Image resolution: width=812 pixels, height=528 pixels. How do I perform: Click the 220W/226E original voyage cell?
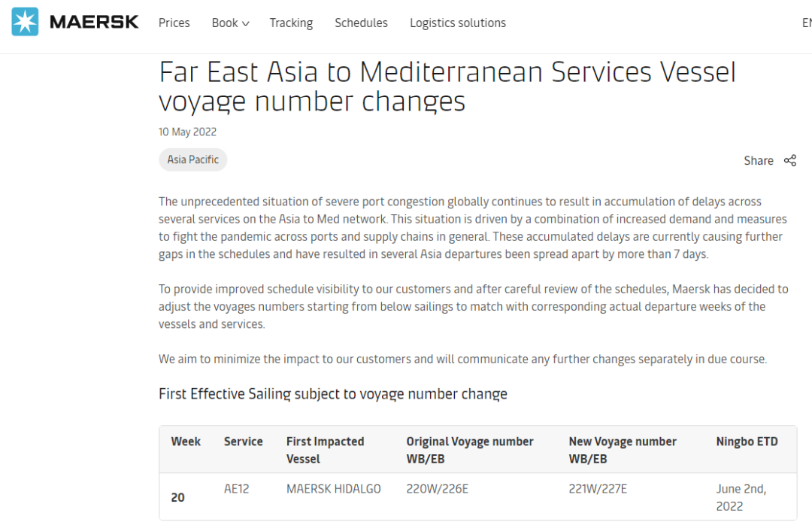tap(437, 489)
